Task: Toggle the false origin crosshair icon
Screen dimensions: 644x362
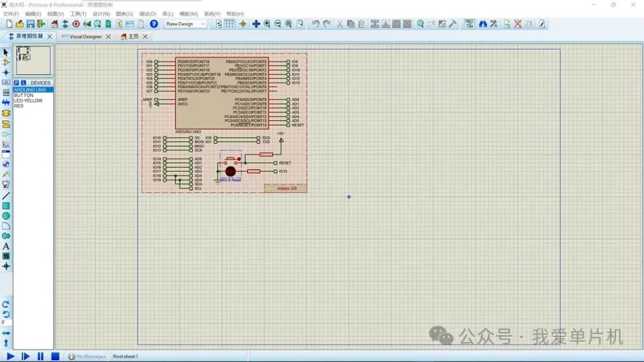Action: click(243, 24)
